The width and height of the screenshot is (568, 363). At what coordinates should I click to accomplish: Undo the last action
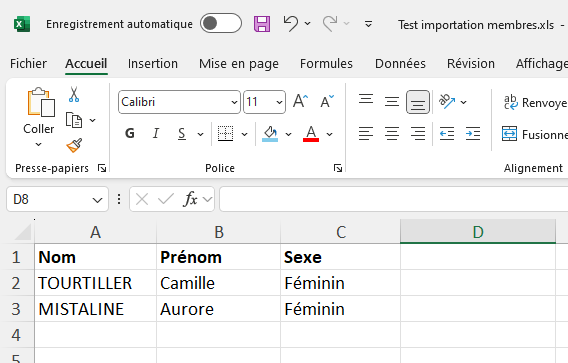[291, 24]
